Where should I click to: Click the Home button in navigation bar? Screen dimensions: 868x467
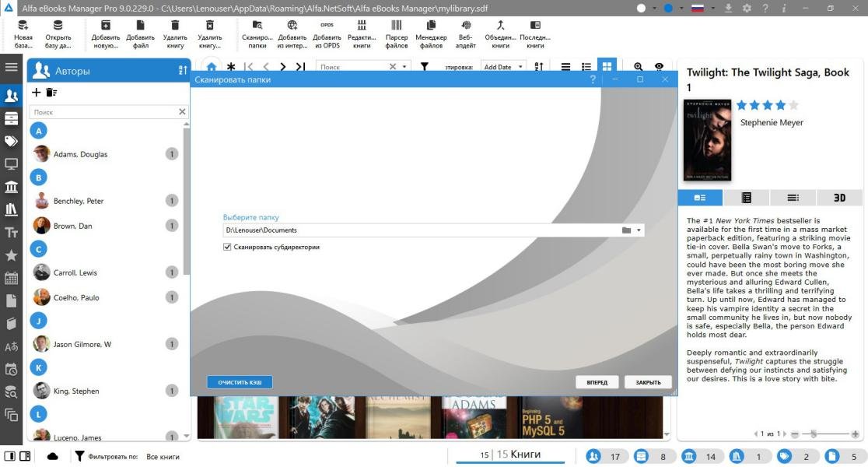pyautogui.click(x=212, y=66)
